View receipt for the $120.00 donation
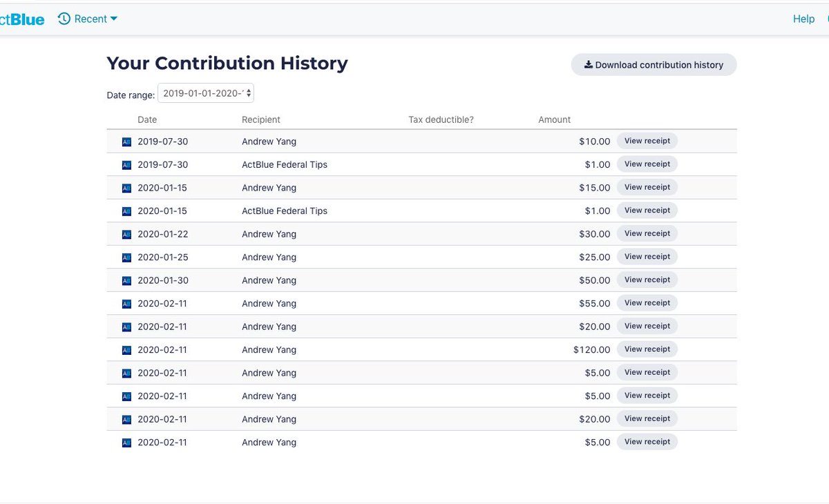 (647, 349)
